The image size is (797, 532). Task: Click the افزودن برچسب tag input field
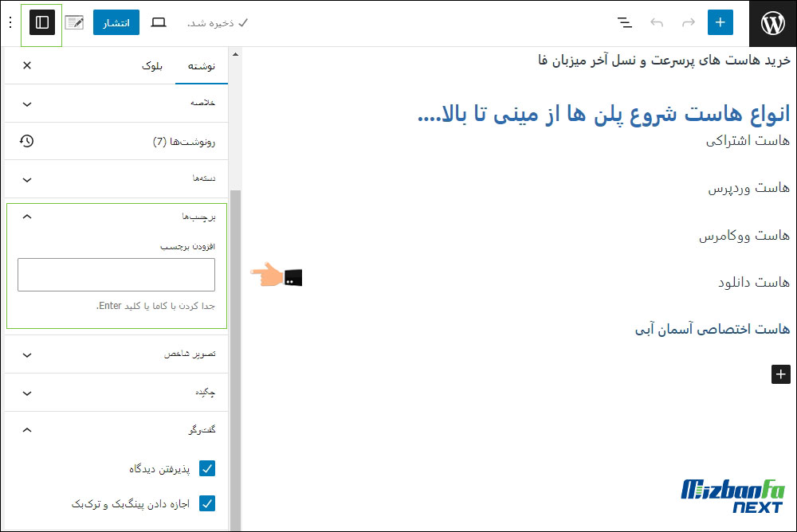[116, 275]
